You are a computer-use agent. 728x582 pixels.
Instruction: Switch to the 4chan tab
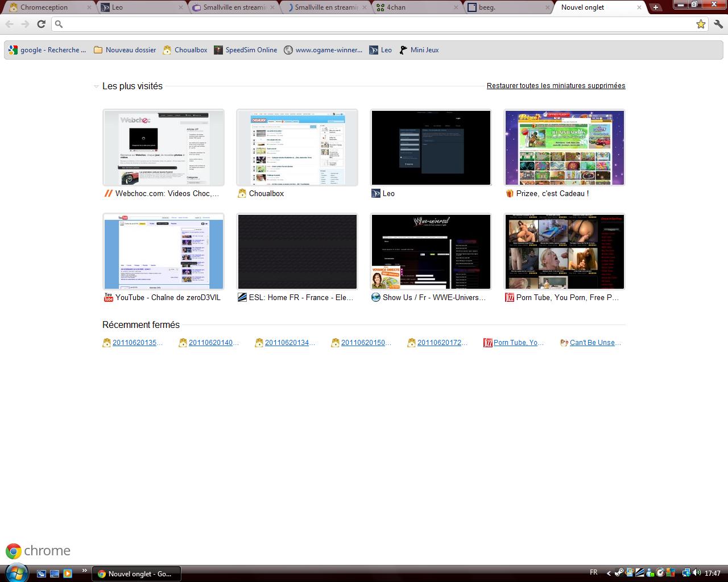pos(416,7)
